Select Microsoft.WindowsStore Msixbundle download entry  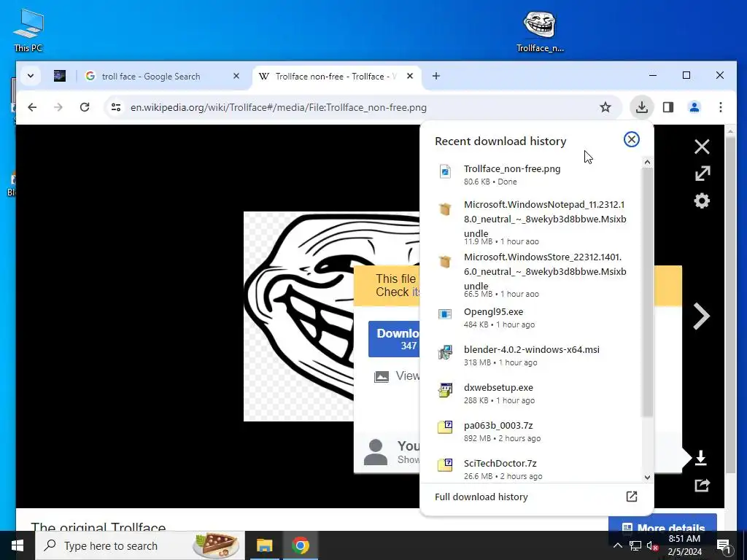(x=530, y=275)
